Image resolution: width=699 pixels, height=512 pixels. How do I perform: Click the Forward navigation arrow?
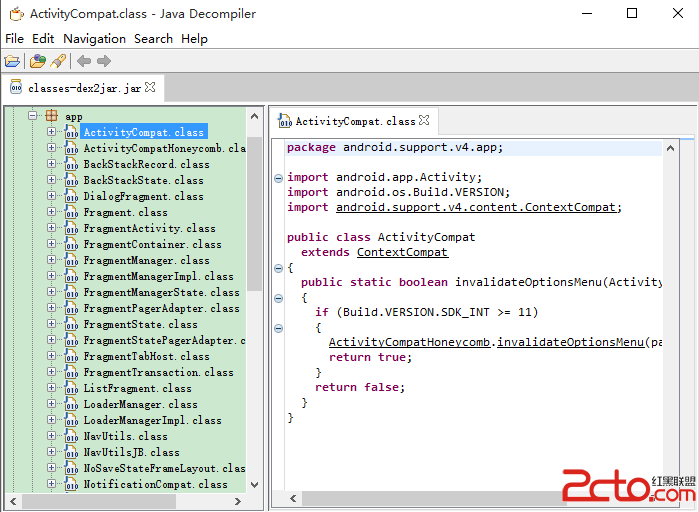pos(103,61)
